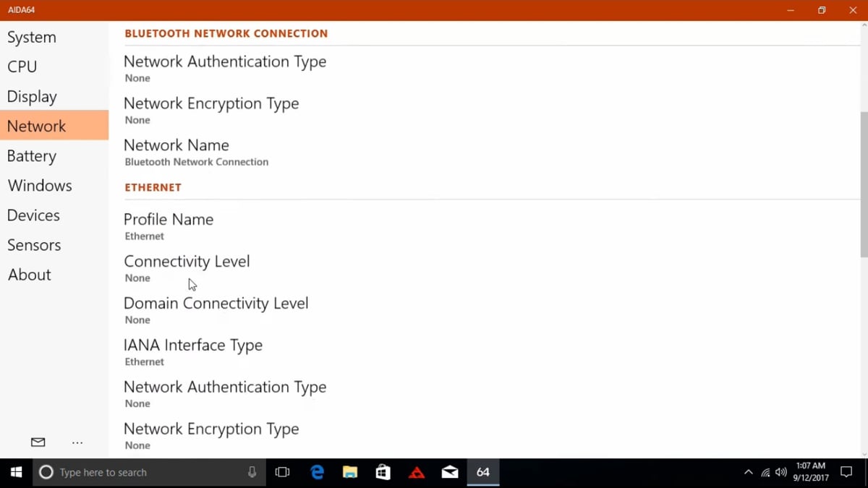Screen dimensions: 868x488
Task: Show hidden system tray icons
Action: coord(749,472)
